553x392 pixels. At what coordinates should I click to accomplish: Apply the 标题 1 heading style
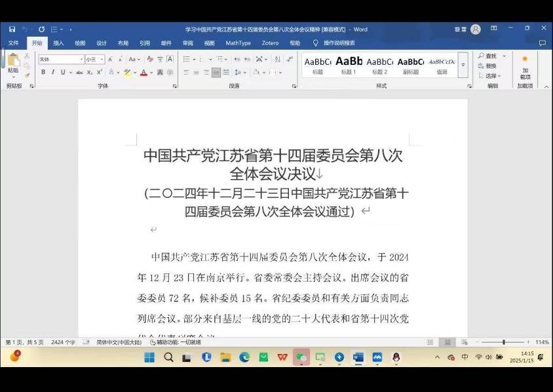[x=349, y=64]
